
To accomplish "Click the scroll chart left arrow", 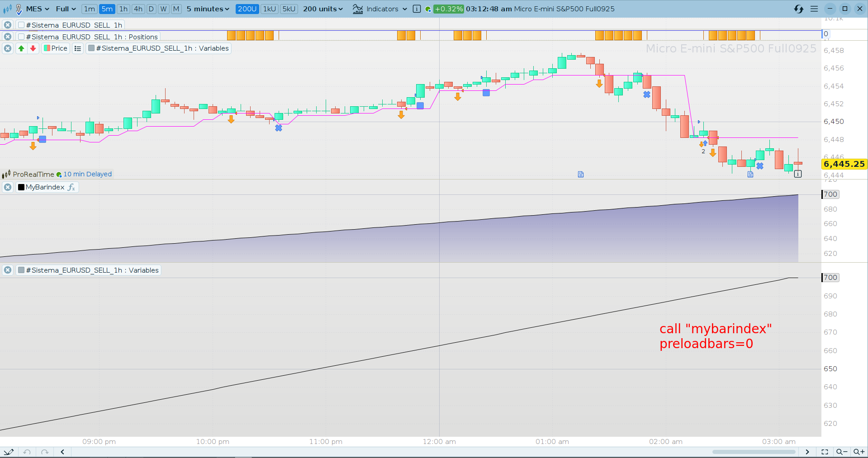I will [x=62, y=452].
